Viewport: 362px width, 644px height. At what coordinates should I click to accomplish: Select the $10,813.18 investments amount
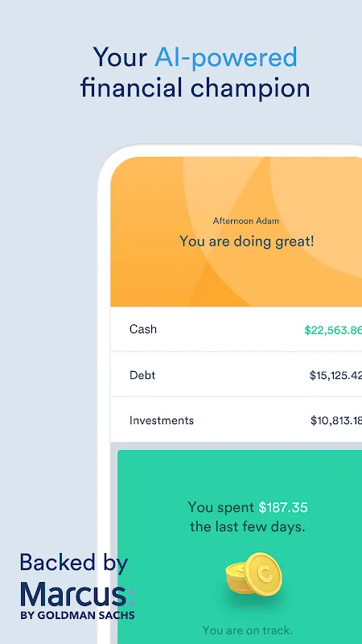[336, 420]
